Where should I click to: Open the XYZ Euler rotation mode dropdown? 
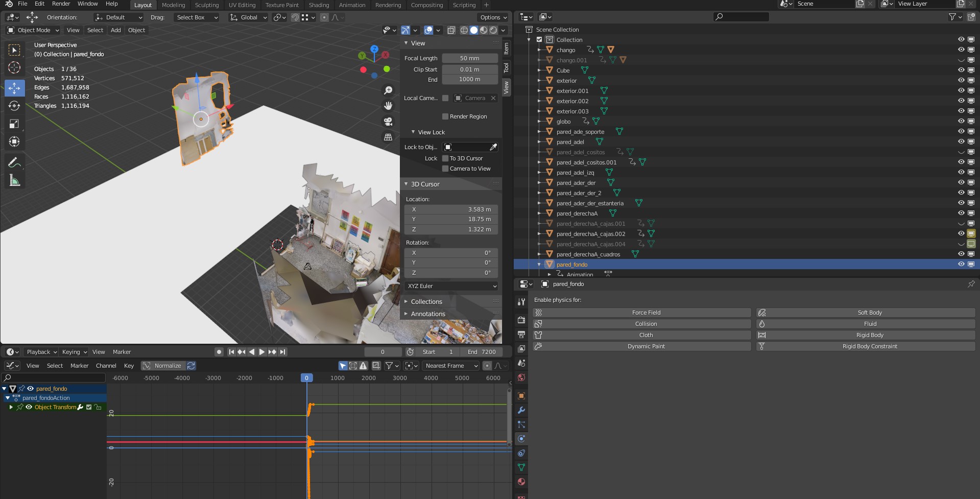click(451, 286)
